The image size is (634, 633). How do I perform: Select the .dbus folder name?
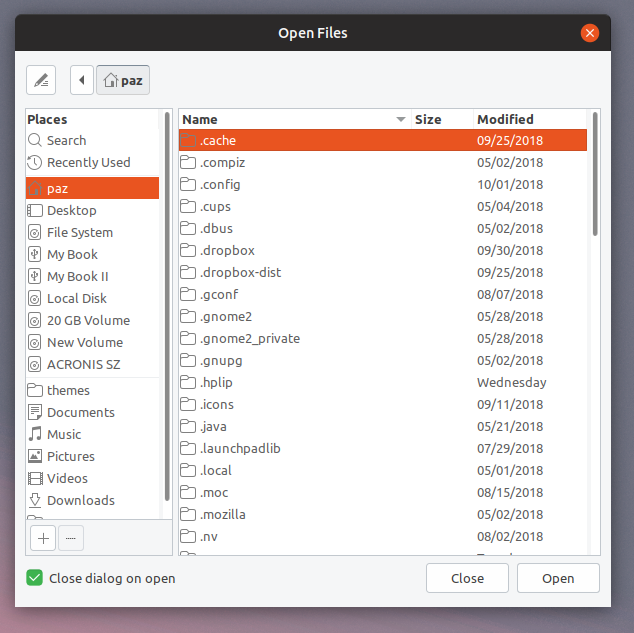click(216, 228)
